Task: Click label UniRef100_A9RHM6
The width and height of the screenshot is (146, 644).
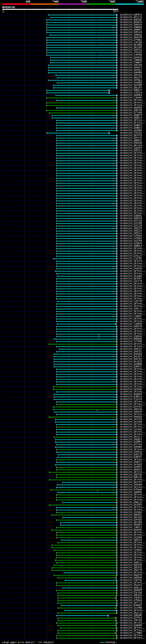Action: 131,72
